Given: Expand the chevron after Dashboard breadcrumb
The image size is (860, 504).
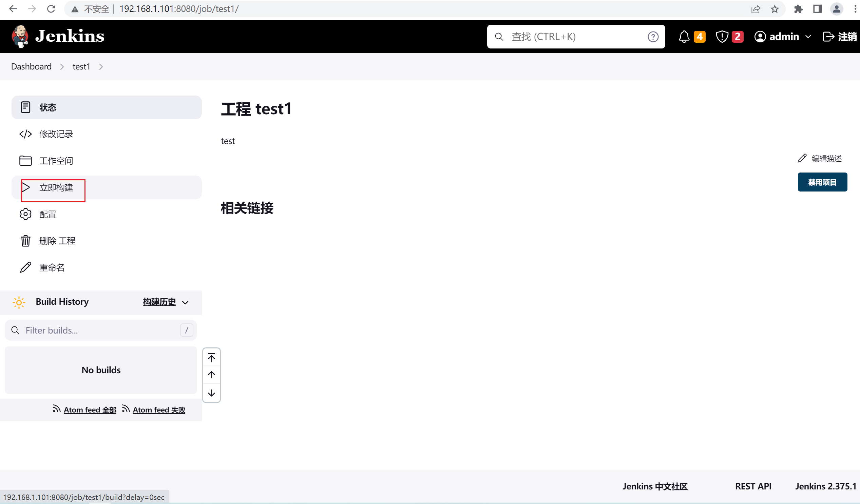Looking at the screenshot, I should [x=62, y=67].
